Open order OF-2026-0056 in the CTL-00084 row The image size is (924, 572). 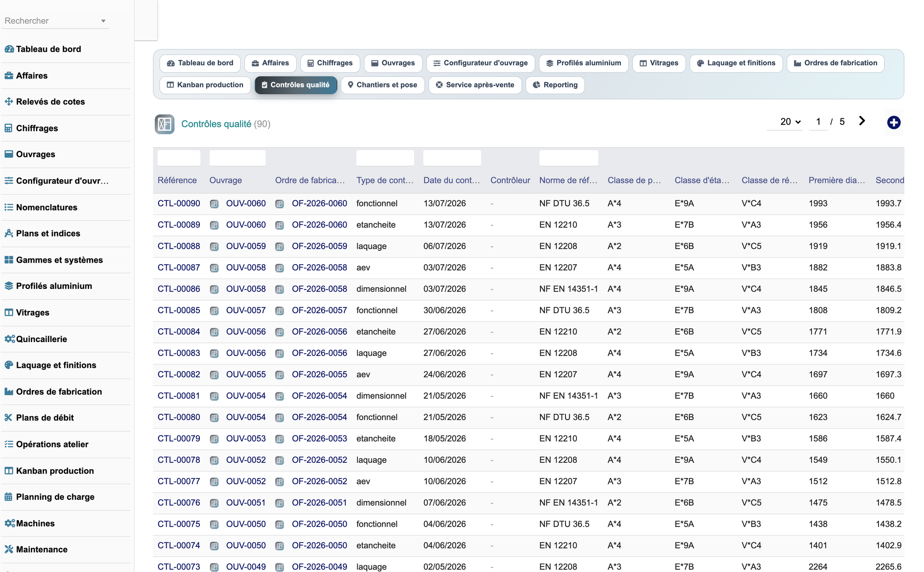pos(320,332)
